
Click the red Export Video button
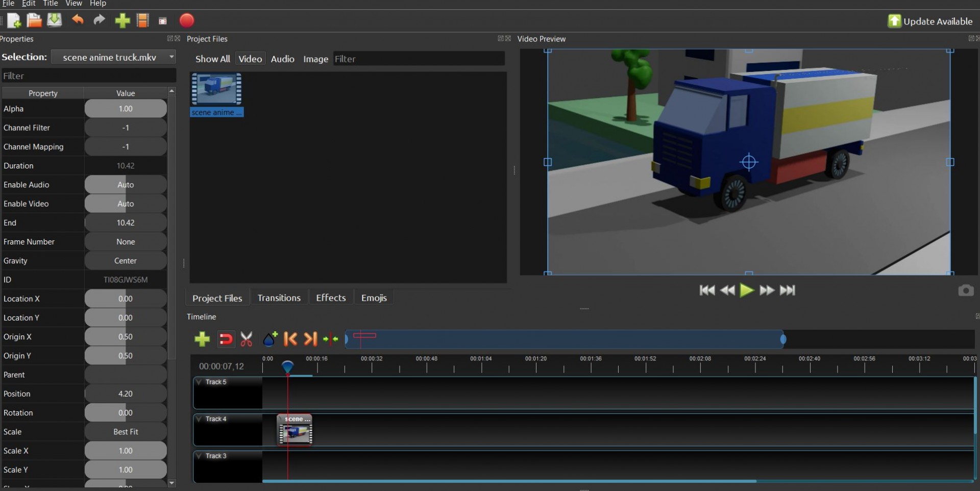point(187,21)
